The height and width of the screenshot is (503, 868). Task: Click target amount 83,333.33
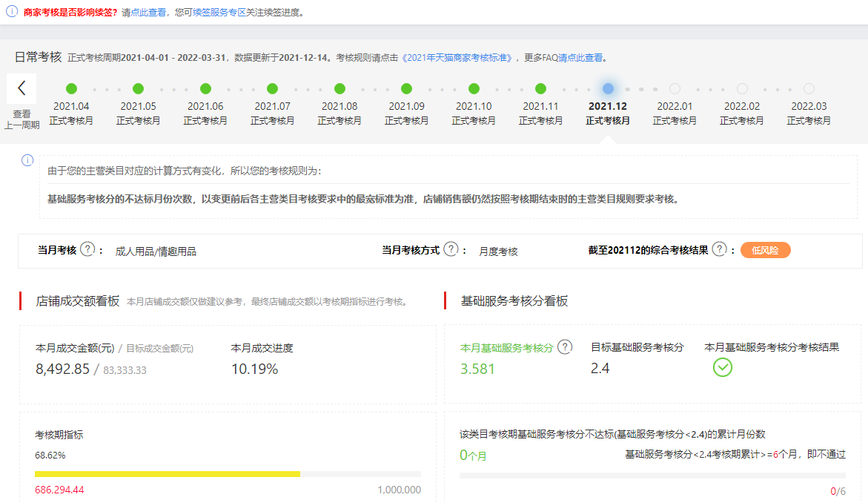125,370
